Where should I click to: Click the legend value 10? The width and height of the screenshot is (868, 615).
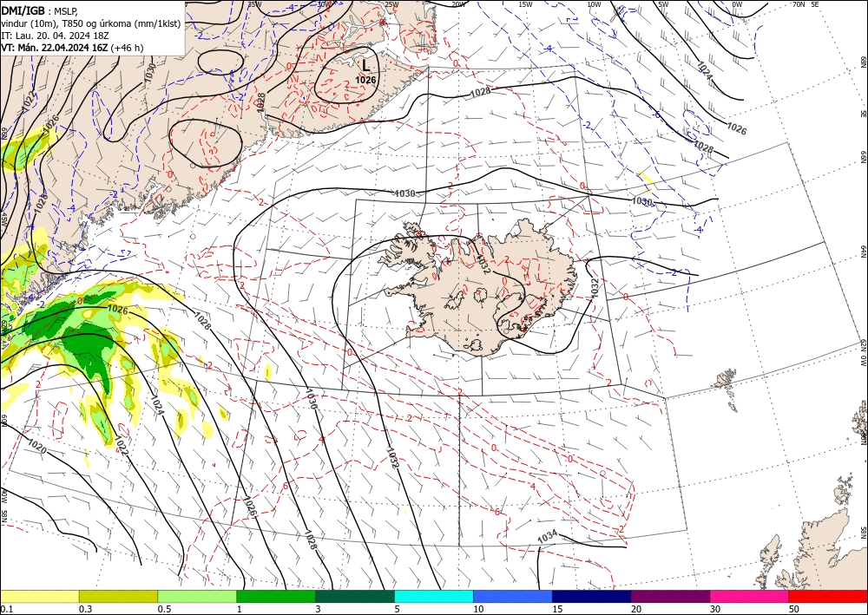coord(478,609)
